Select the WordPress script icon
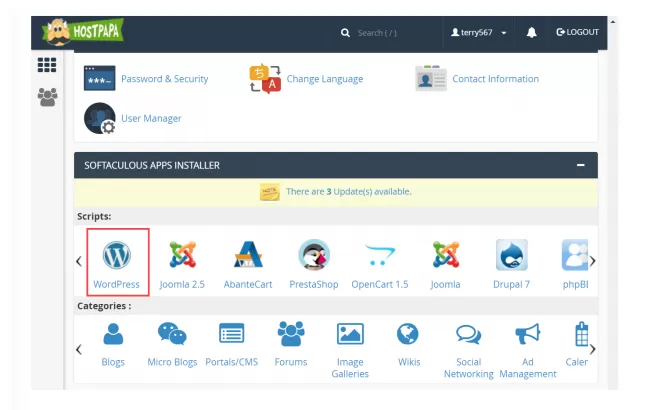666x410 pixels. (x=116, y=255)
